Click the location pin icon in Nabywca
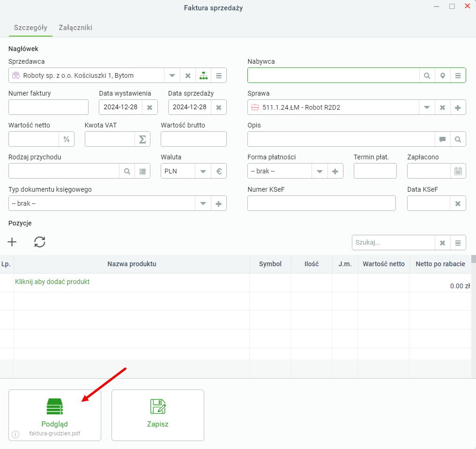Image resolution: width=476 pixels, height=449 pixels. coord(443,75)
